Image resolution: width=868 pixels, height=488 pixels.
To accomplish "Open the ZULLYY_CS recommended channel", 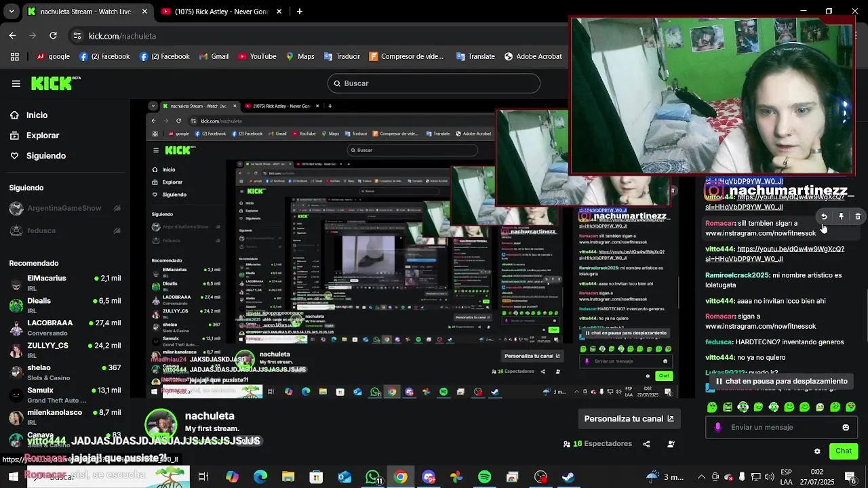I will pyautogui.click(x=65, y=350).
